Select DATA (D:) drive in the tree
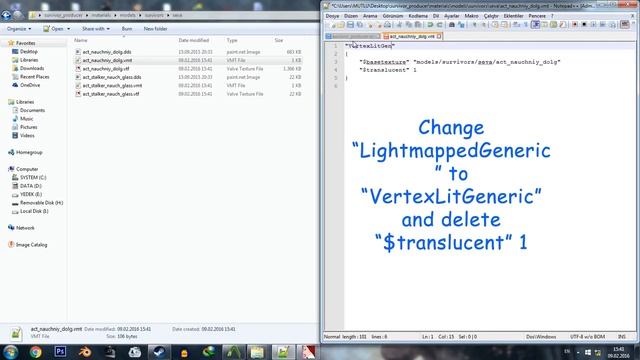This screenshot has height=360, width=640. 31,186
